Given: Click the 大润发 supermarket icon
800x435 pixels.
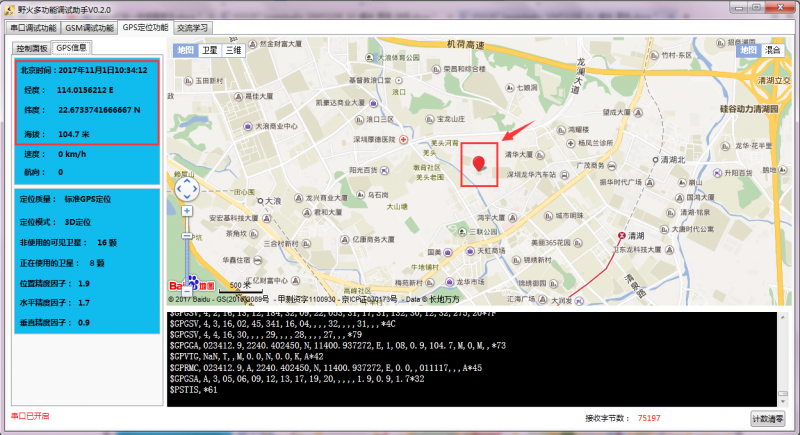Looking at the screenshot, I should coord(579,301).
